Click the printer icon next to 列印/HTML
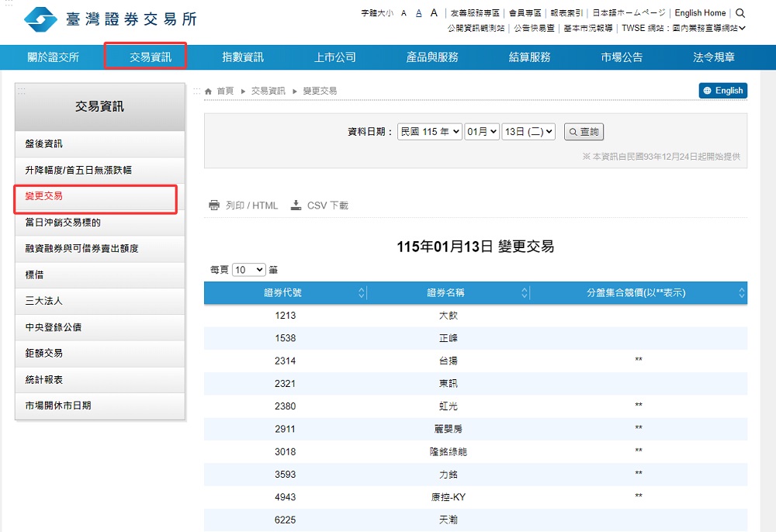Screen dimensions: 776x532 214,205
